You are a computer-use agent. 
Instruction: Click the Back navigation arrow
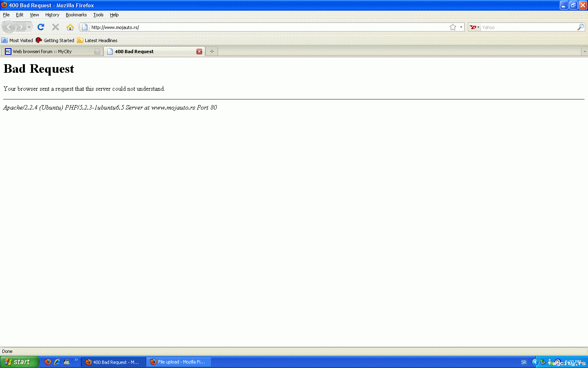point(9,27)
